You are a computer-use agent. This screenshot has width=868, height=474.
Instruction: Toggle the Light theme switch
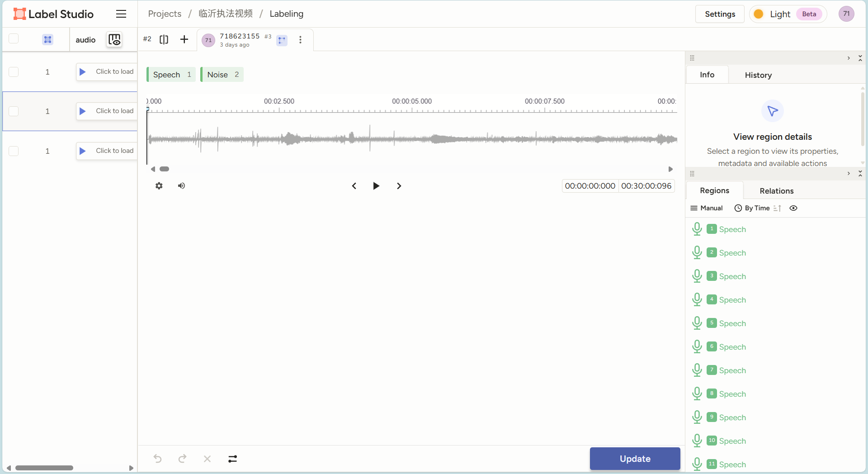click(x=788, y=14)
